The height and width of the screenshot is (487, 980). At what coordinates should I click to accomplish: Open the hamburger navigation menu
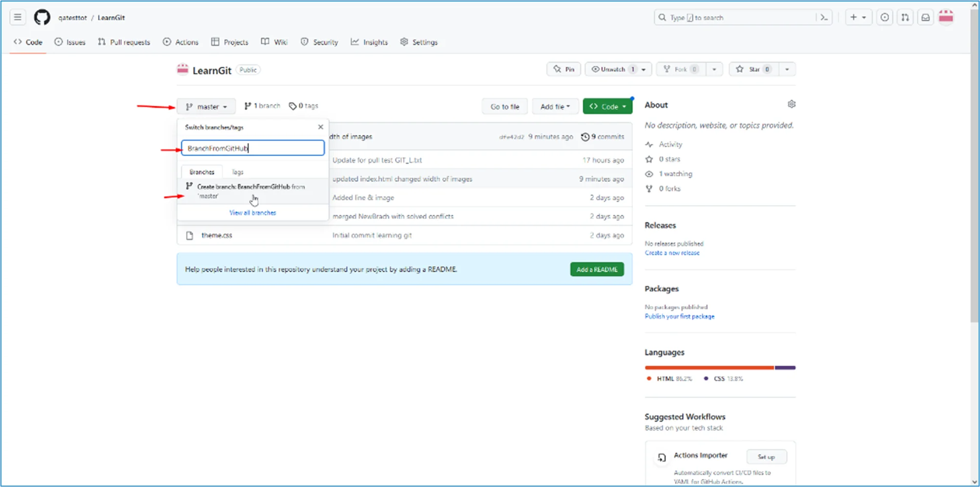(18, 18)
